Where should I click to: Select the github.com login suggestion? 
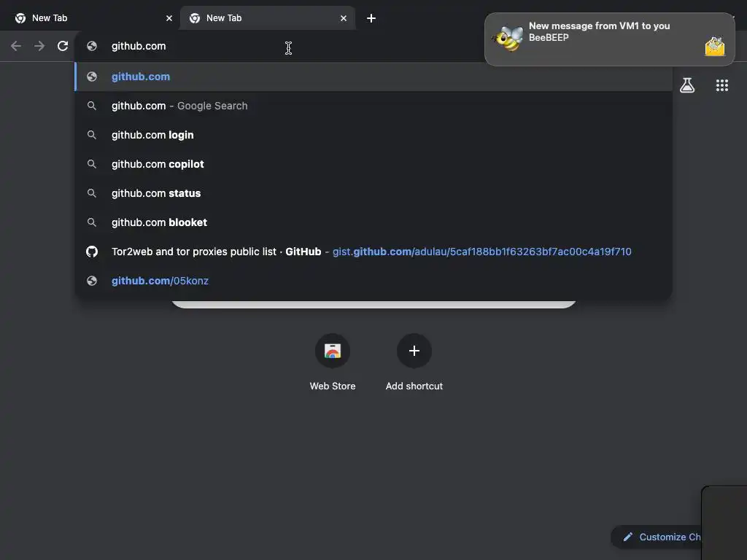[x=373, y=135]
